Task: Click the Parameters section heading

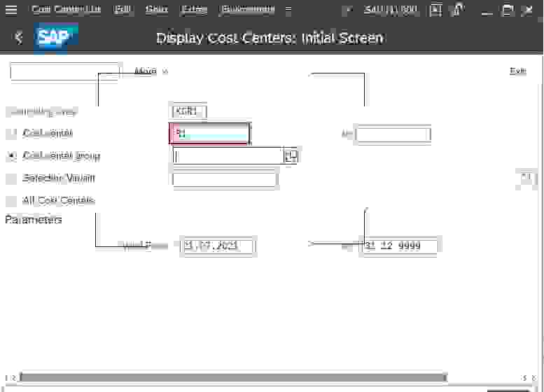Action: point(34,220)
